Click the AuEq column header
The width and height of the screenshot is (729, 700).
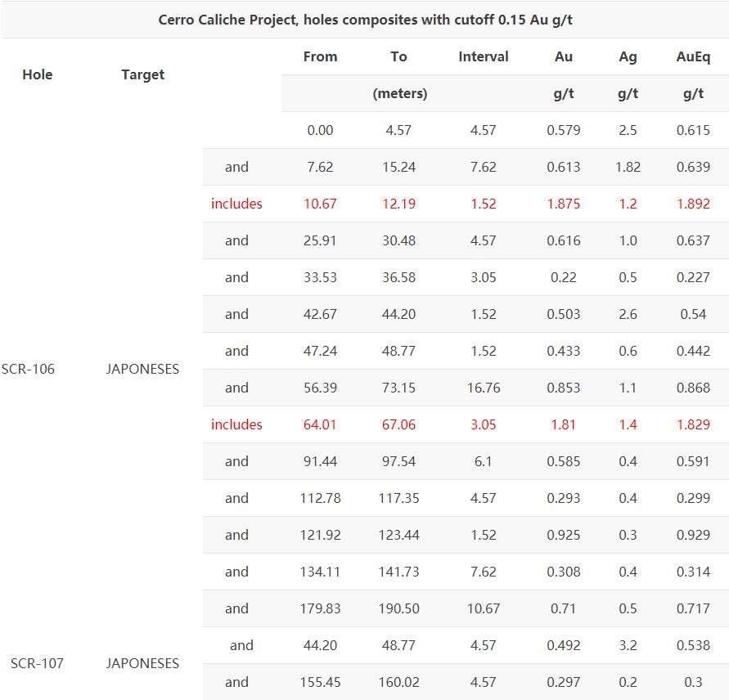(693, 56)
